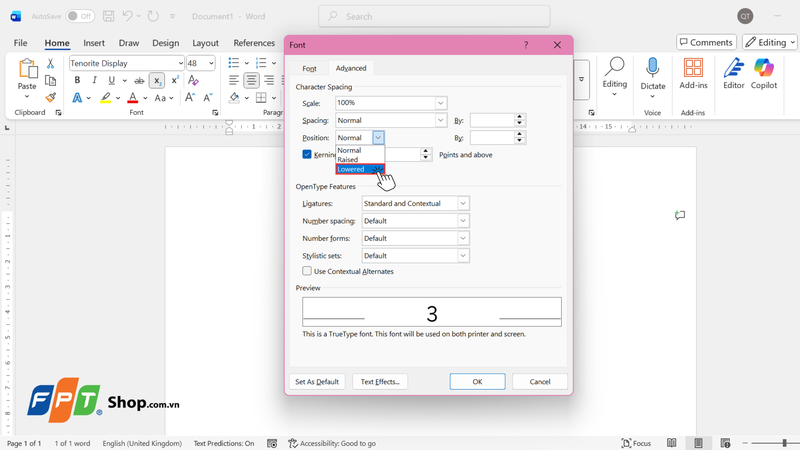Launch the Editor tool icon
Image resolution: width=800 pixels, height=450 pixels.
(734, 68)
